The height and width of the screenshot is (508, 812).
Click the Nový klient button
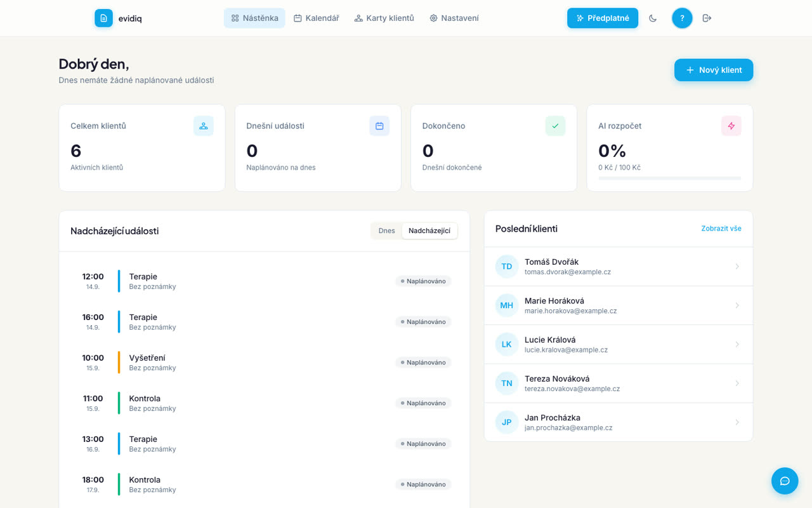coord(714,70)
